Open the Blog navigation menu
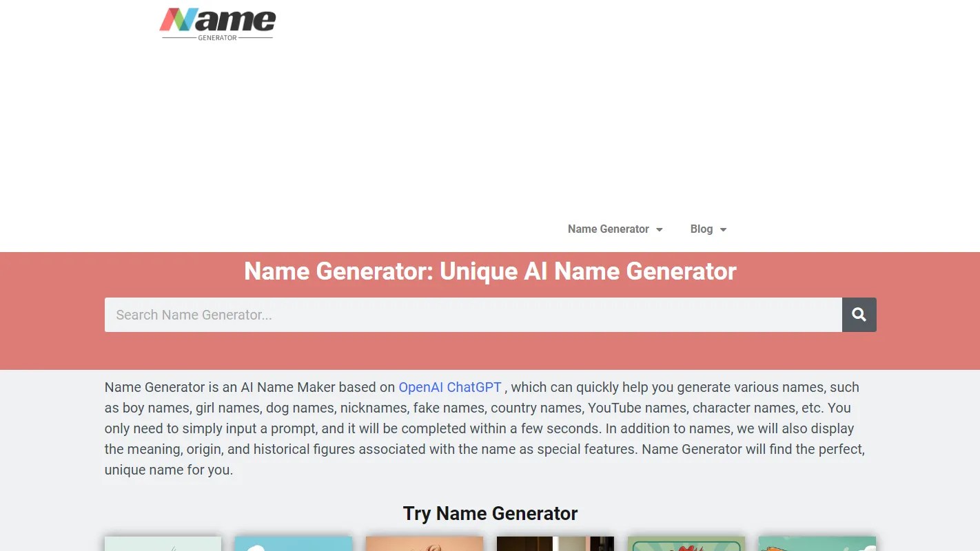Viewport: 980px width, 551px height. [701, 229]
